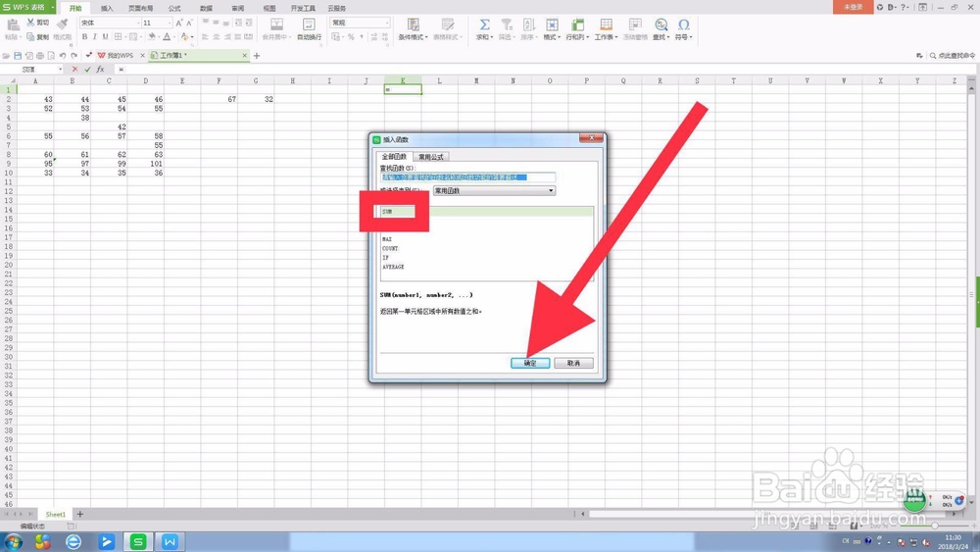This screenshot has height=552, width=980.
Task: Open the 常规 number format dropdown
Action: [360, 23]
